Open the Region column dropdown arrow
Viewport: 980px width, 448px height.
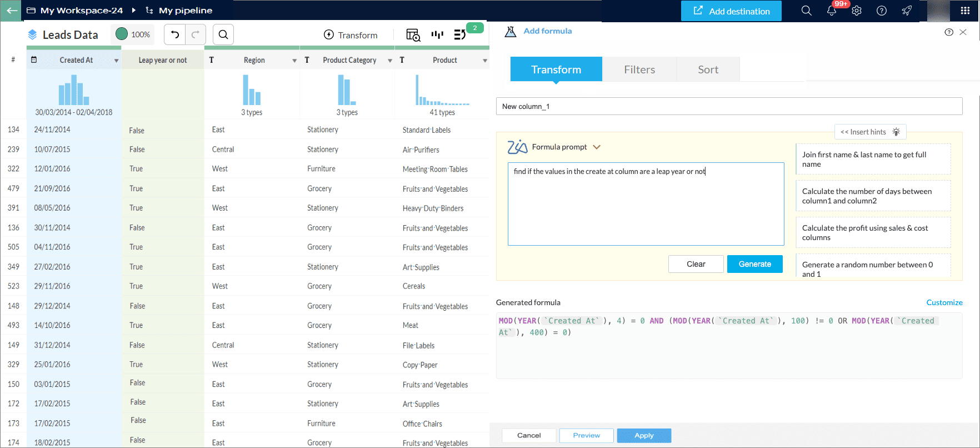pyautogui.click(x=294, y=61)
